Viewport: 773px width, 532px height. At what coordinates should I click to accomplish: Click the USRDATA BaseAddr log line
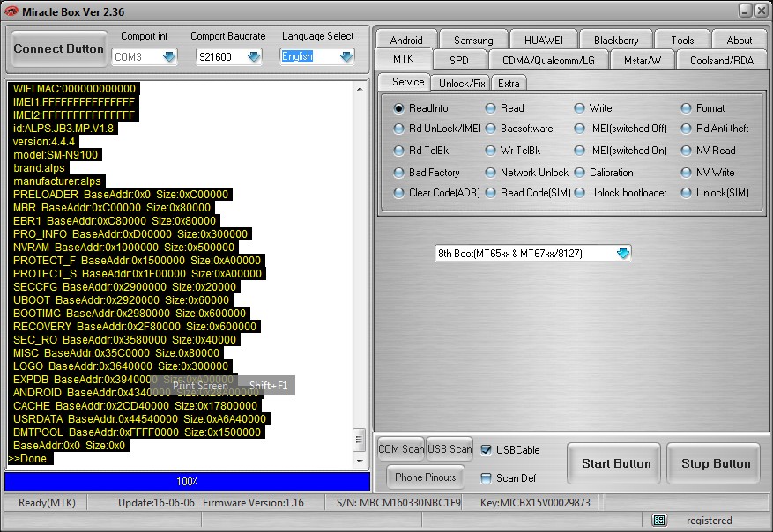(x=139, y=419)
